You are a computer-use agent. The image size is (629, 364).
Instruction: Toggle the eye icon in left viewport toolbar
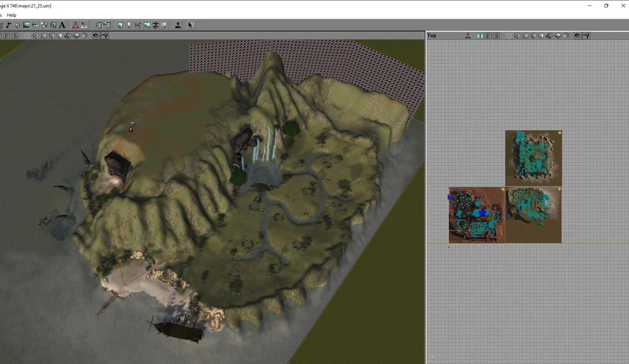point(97,36)
